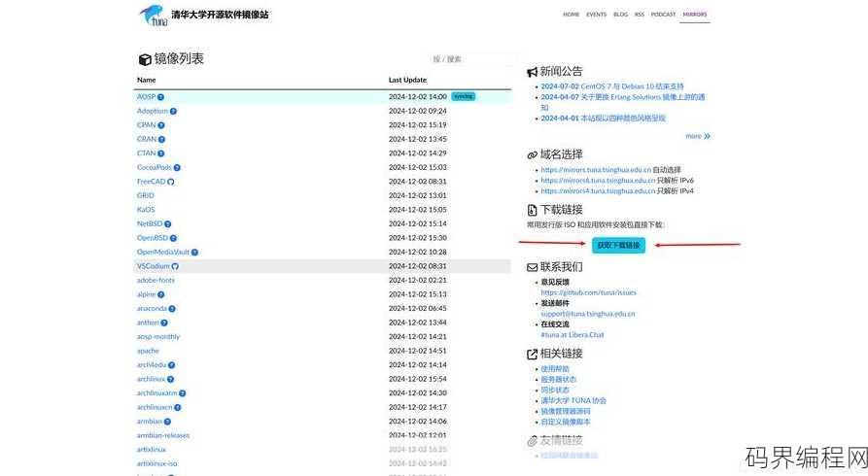The height and width of the screenshot is (476, 868).
Task: Click the GitHub icon beside FreeCAD
Action: (170, 182)
